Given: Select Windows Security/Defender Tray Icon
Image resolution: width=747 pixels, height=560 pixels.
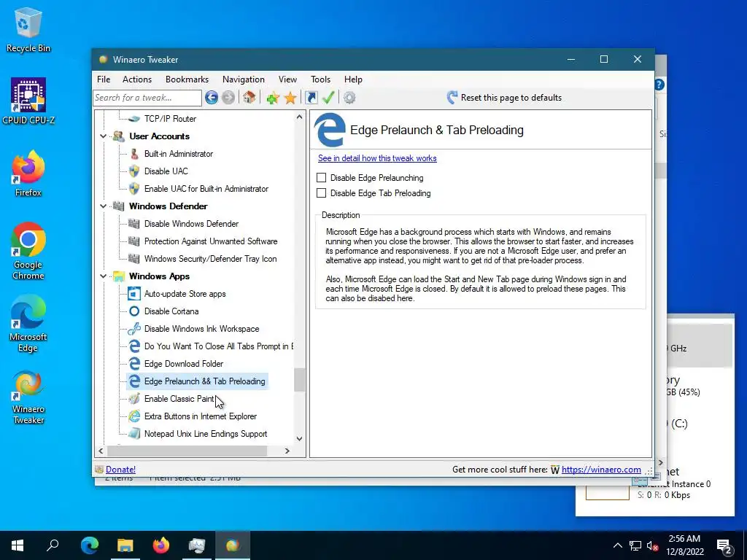Looking at the screenshot, I should pyautogui.click(x=210, y=259).
